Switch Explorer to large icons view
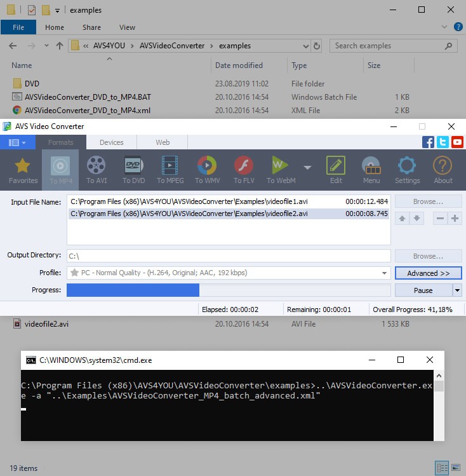Viewport: 466px width, 476px height. pos(456,468)
